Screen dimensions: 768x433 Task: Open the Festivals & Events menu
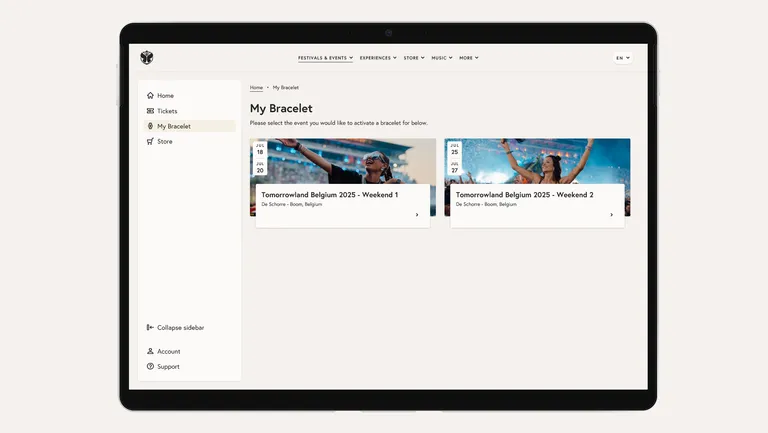click(x=325, y=58)
